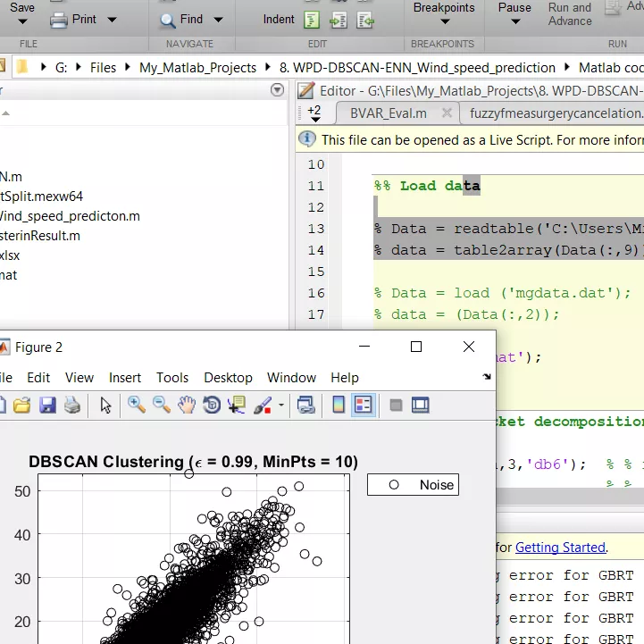Click the 8. WPD-DBSCAN-ENN_Wind_speed_prediction path segment
The image size is (644, 644).
click(x=417, y=67)
